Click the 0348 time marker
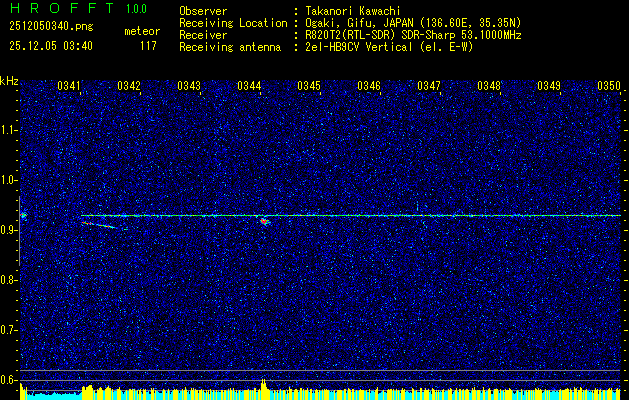The image size is (629, 400). [489, 86]
